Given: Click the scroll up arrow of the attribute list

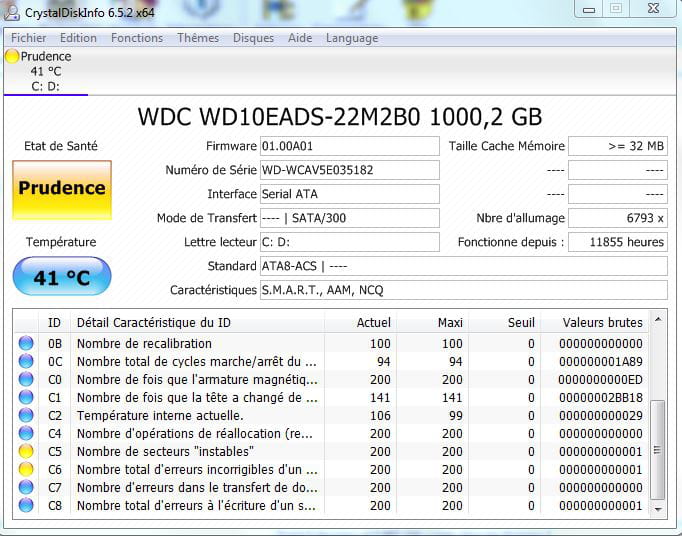Looking at the screenshot, I should click(658, 320).
